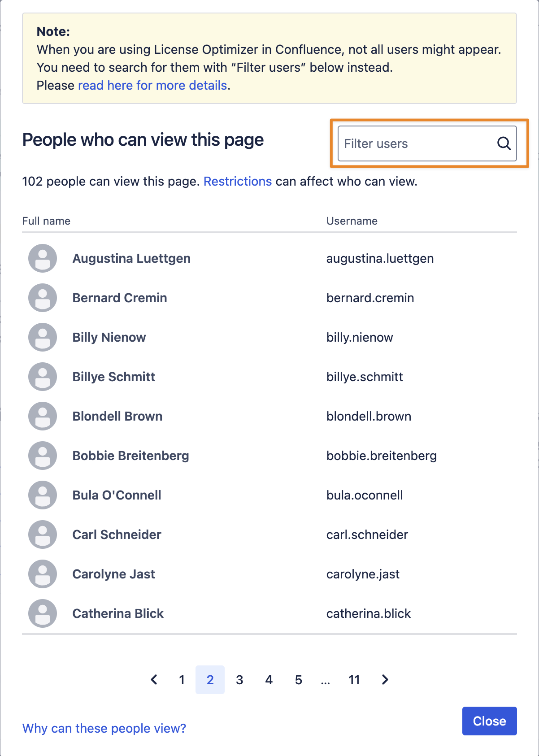Click Blondell Brown's avatar icon

[x=43, y=416]
